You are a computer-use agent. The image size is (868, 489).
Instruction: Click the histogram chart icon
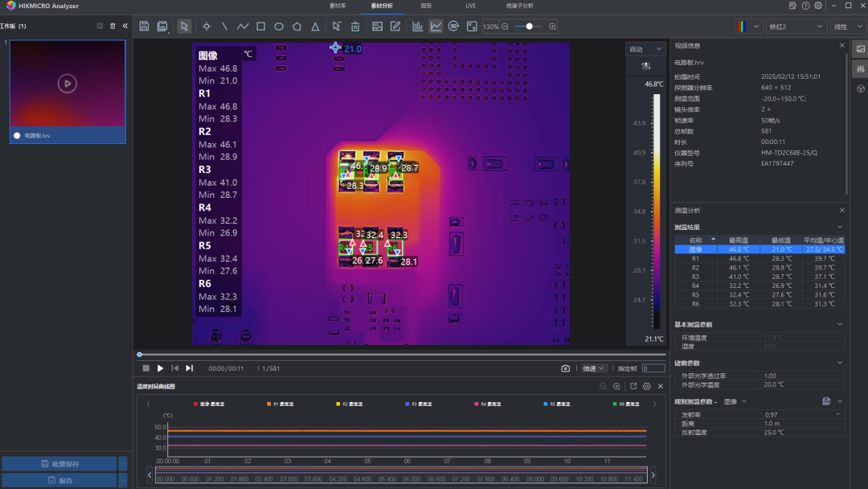click(418, 27)
